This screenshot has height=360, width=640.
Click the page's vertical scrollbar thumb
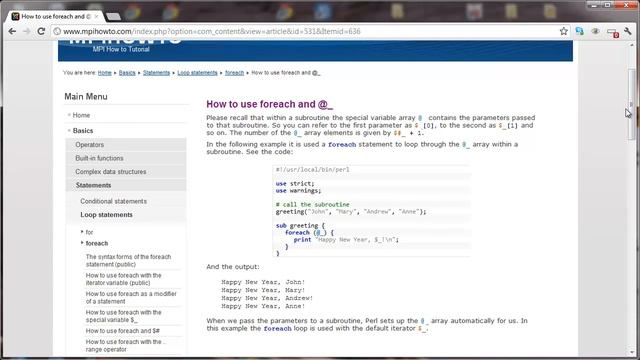pos(631,104)
